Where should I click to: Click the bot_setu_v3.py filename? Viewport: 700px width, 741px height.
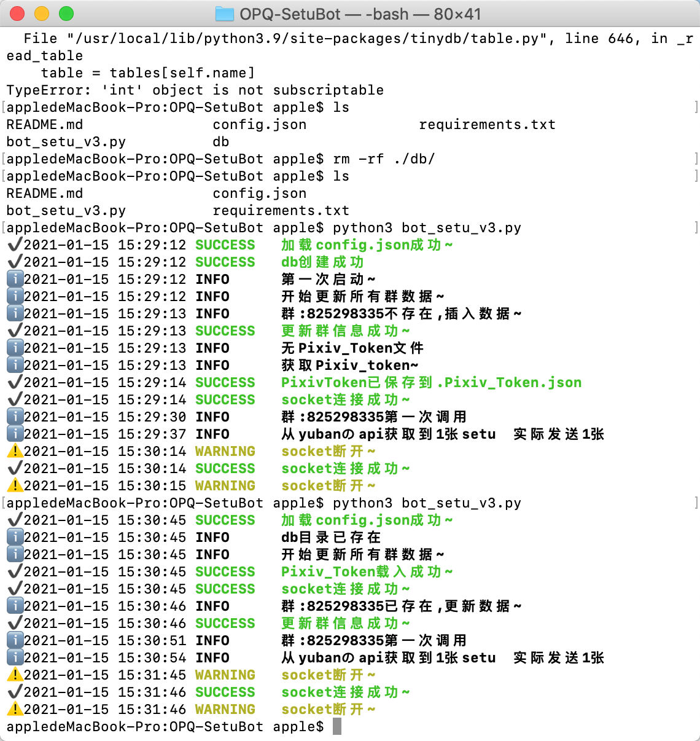pos(66,141)
